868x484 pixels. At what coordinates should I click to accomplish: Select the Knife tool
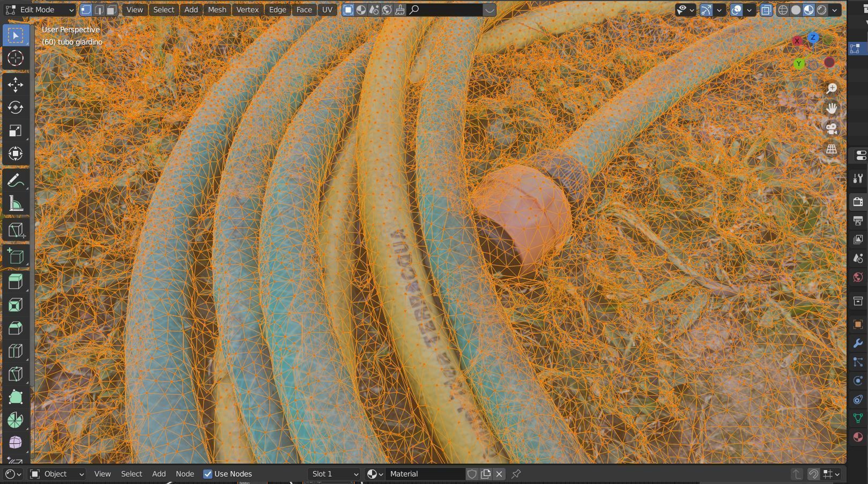pos(16,375)
